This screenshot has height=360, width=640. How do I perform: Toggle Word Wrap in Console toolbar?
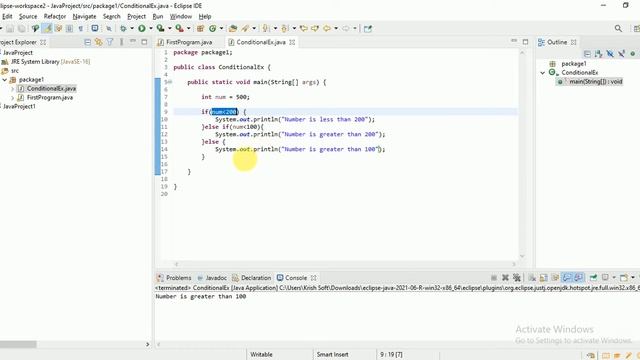click(555, 278)
